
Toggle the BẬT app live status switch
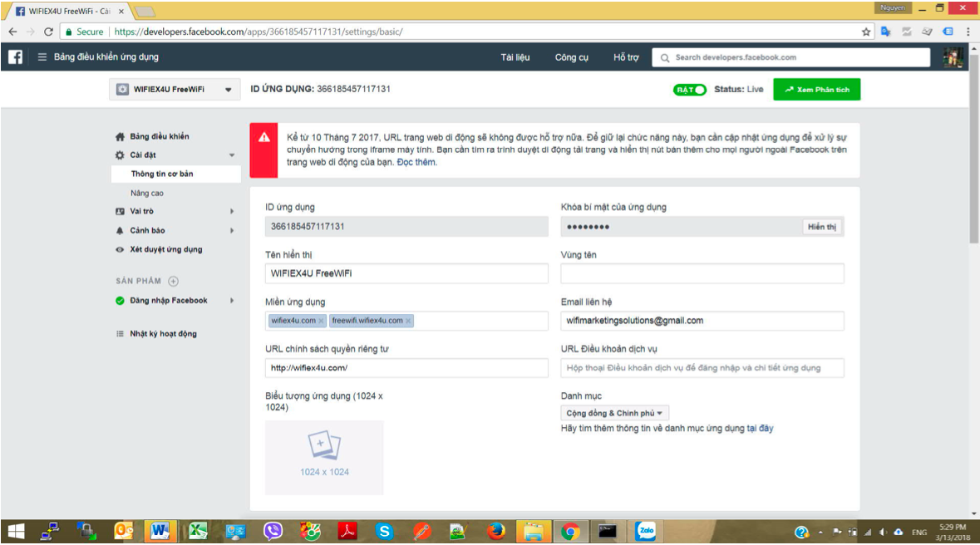[x=690, y=90]
